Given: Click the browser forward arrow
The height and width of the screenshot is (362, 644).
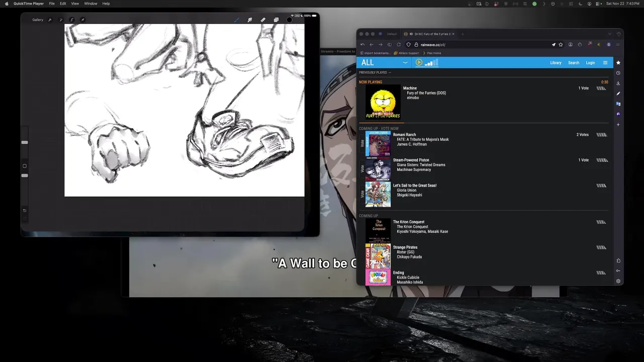Looking at the screenshot, I should click(380, 44).
